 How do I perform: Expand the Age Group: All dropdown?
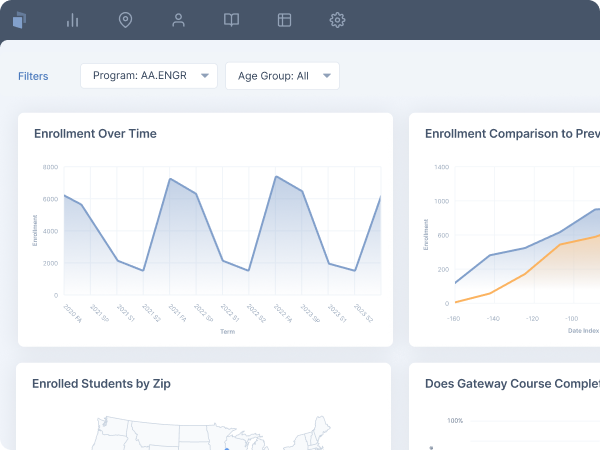[282, 76]
